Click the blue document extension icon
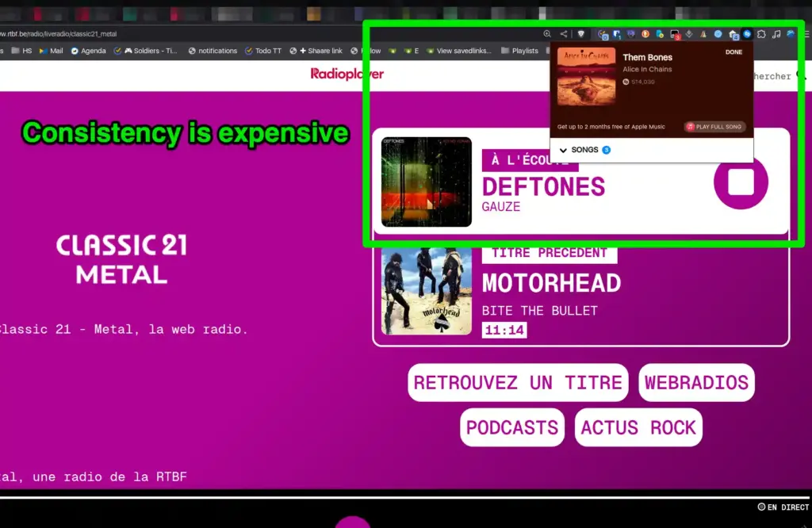 tap(660, 34)
